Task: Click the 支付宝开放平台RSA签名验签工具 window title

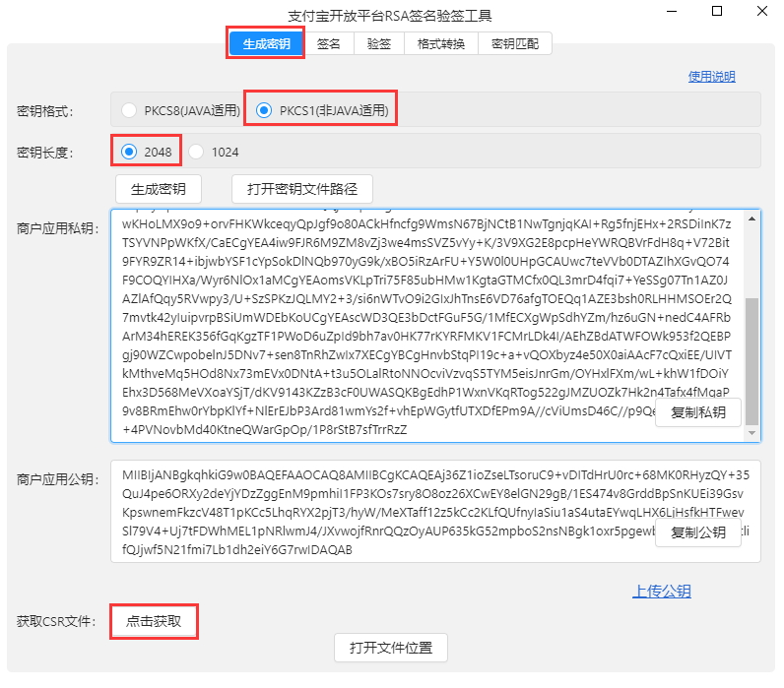Action: 390,16
